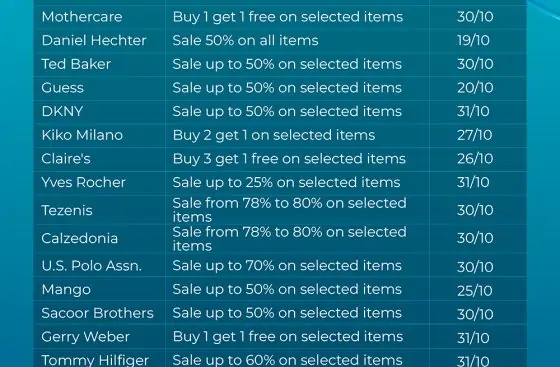Click Guess's end date 20/10
Viewport: 560px width, 367px height.
pyautogui.click(x=475, y=88)
